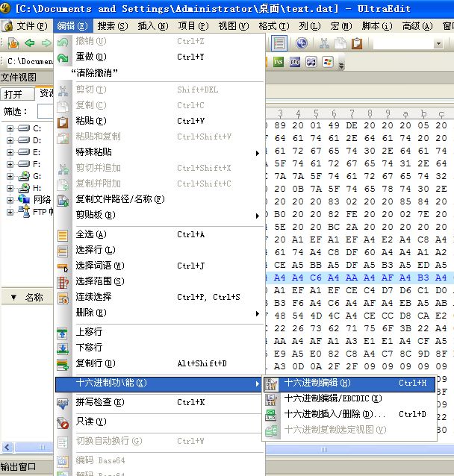Click the 下移行 icon

63,349
